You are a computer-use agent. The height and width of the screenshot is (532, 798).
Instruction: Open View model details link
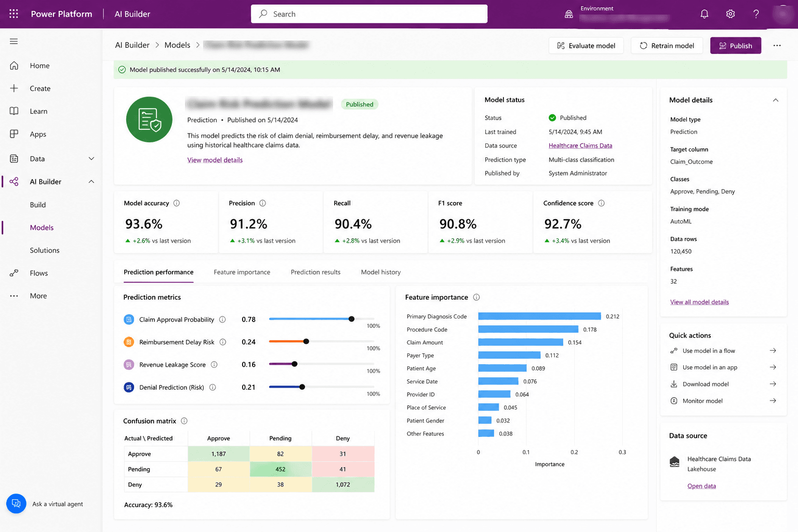215,160
